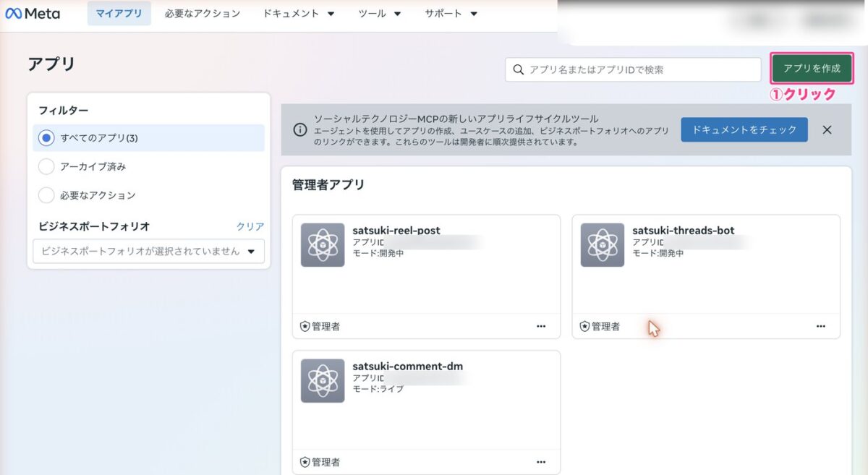Click 管理者アプリ section heading
868x475 pixels.
point(328,185)
